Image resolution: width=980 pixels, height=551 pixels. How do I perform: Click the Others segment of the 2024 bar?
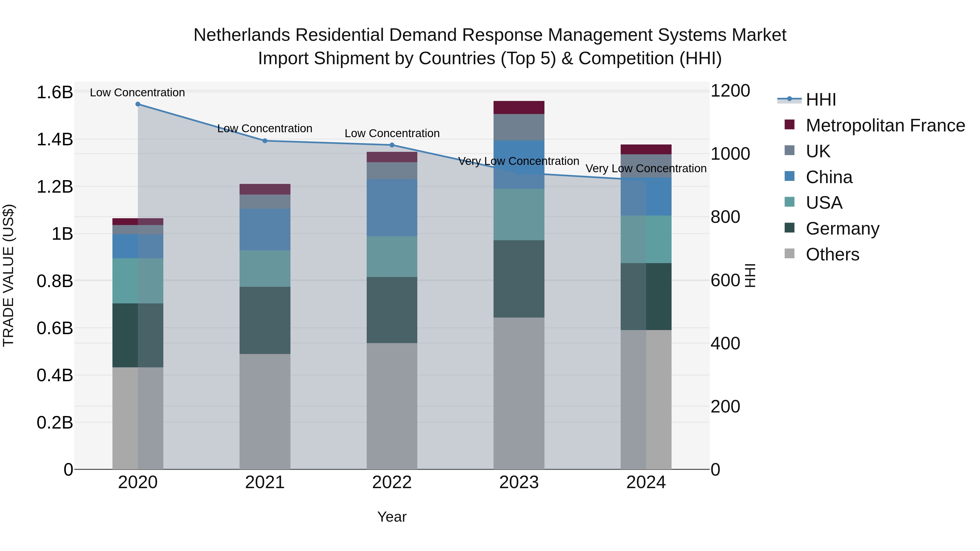coord(646,400)
